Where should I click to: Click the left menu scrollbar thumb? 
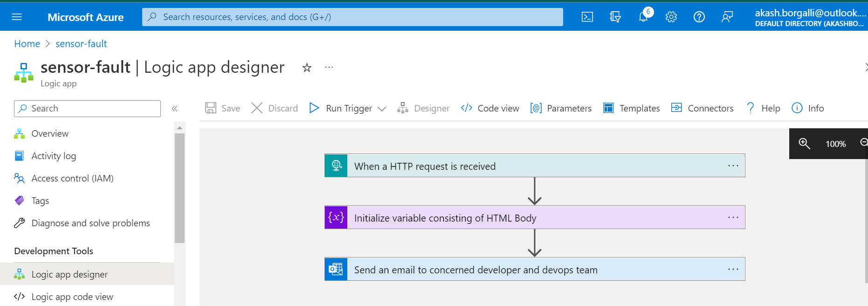179,188
